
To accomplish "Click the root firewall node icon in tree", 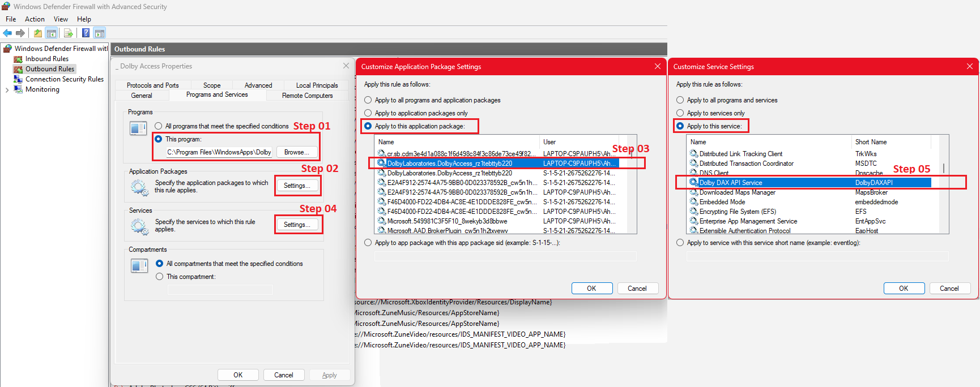I will pyautogui.click(x=7, y=49).
